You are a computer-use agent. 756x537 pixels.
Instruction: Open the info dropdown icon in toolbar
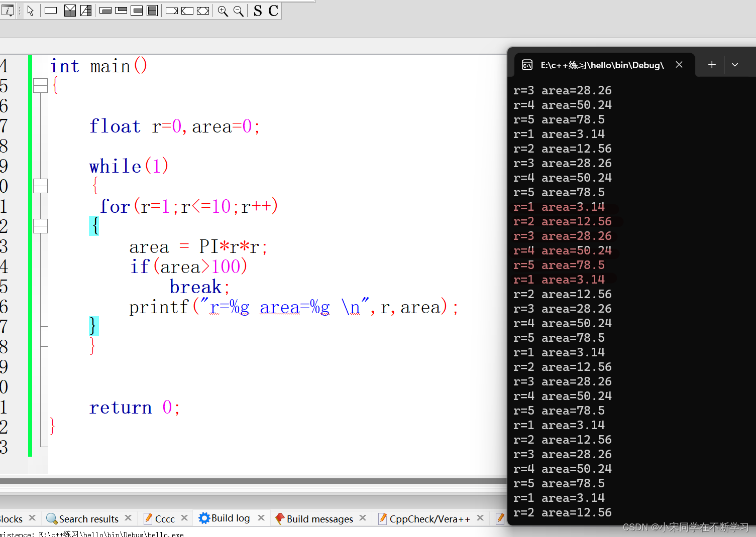(x=8, y=11)
